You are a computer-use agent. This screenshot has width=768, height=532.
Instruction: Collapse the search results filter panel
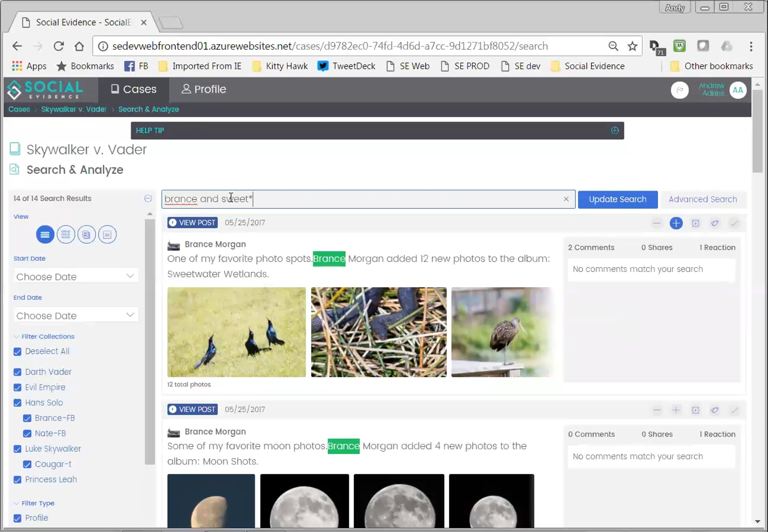[x=148, y=199]
